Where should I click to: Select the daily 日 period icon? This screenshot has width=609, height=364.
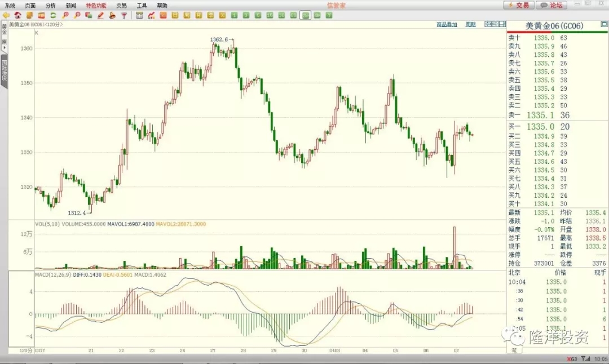click(175, 16)
